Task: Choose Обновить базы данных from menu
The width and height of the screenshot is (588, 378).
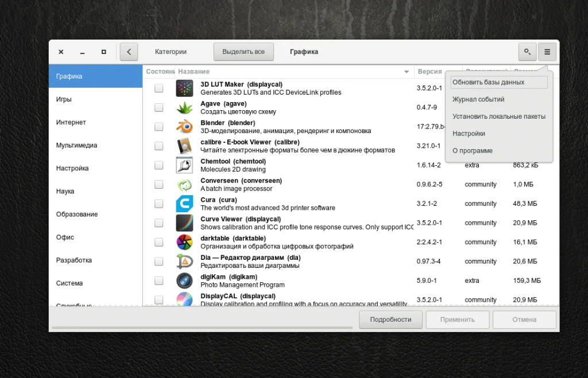Action: 499,82
